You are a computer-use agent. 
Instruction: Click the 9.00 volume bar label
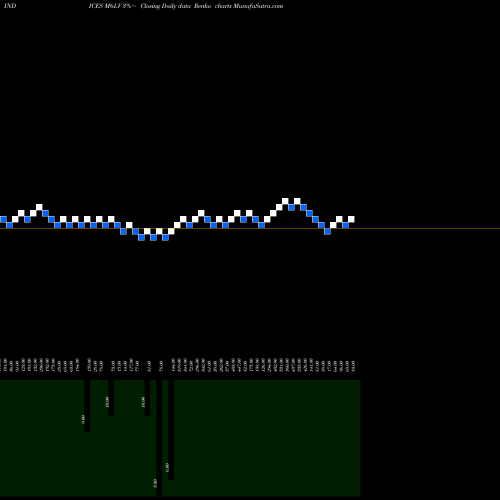tap(83, 419)
